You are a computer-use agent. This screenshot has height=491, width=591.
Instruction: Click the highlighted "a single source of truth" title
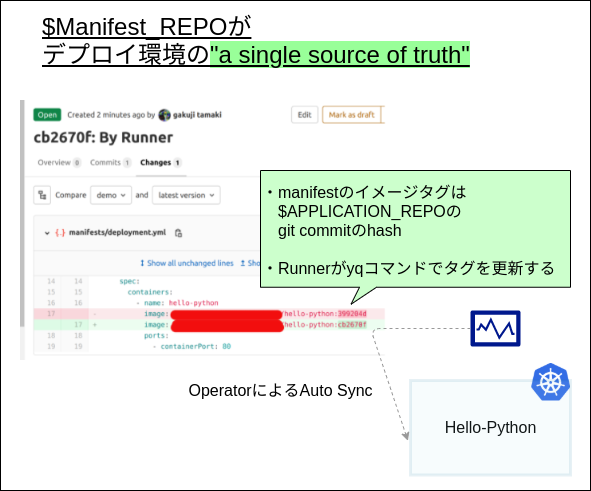click(x=340, y=55)
